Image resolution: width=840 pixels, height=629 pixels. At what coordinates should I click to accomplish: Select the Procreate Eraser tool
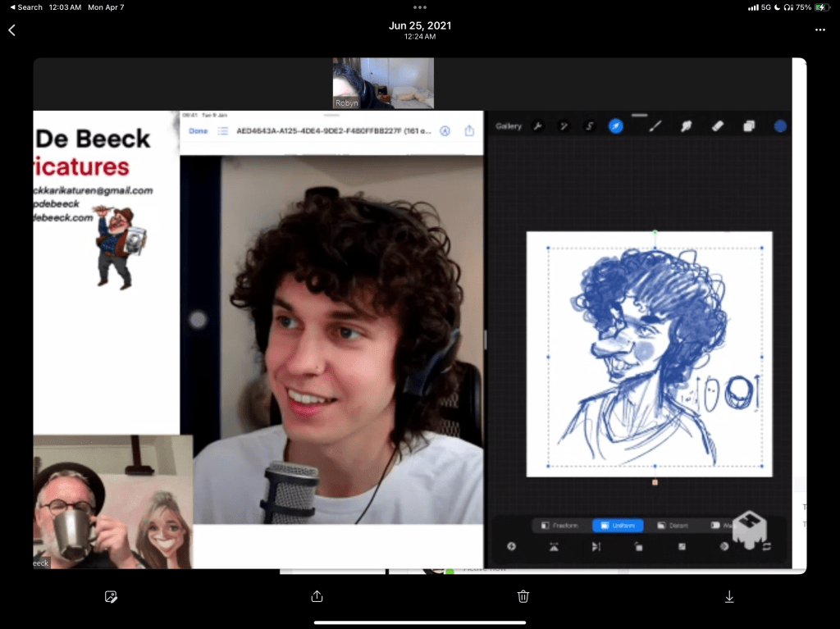pos(718,126)
